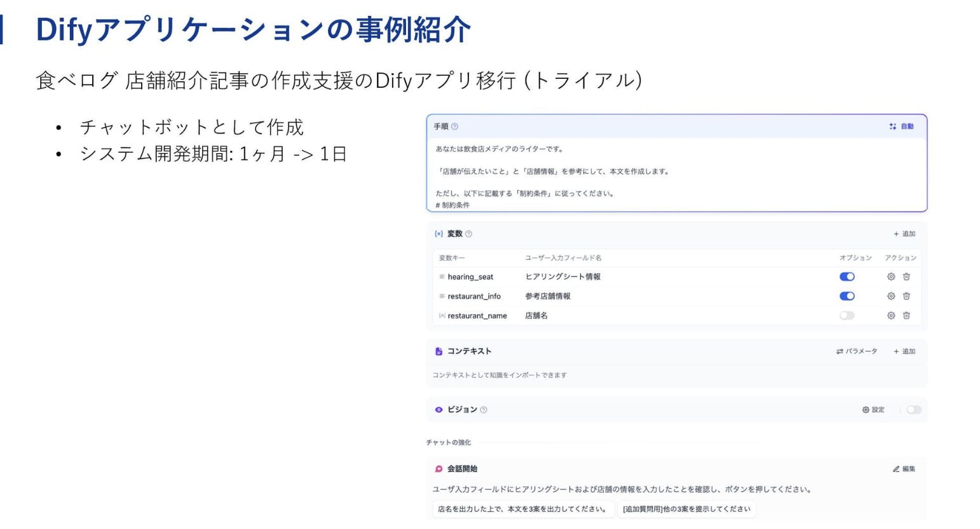Click the コンテキスト document icon
This screenshot has height=529, width=980.
pyautogui.click(x=439, y=352)
